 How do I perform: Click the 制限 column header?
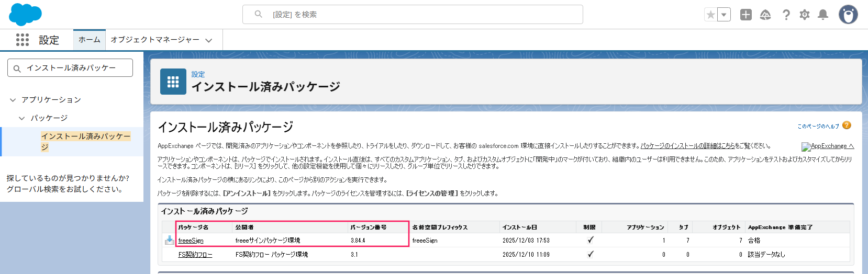click(589, 227)
